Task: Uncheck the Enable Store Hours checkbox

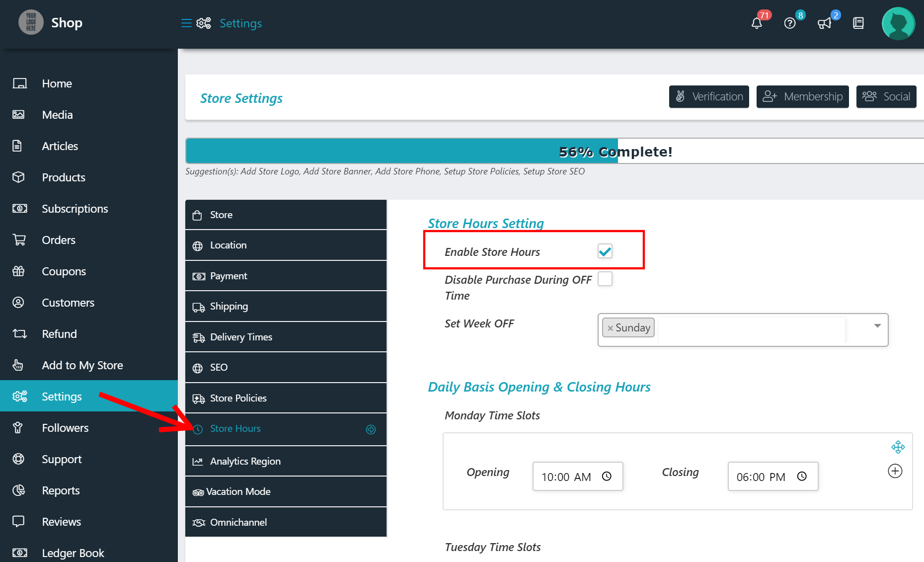Action: tap(605, 251)
